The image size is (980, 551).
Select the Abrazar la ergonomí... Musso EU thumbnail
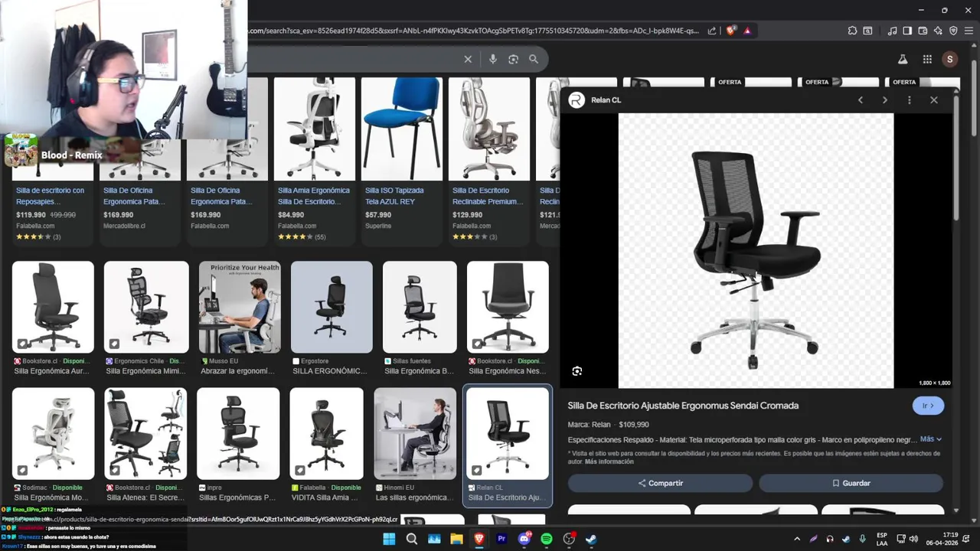240,307
